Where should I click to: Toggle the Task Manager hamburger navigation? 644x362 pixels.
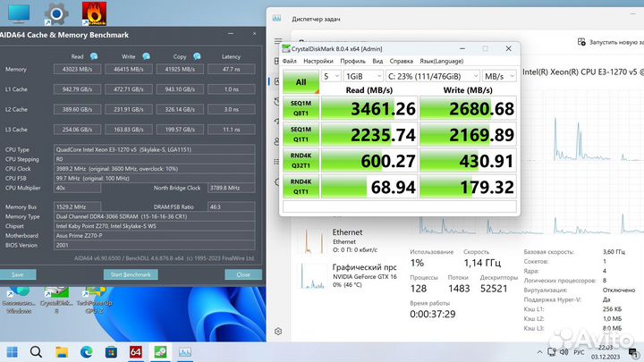click(278, 40)
